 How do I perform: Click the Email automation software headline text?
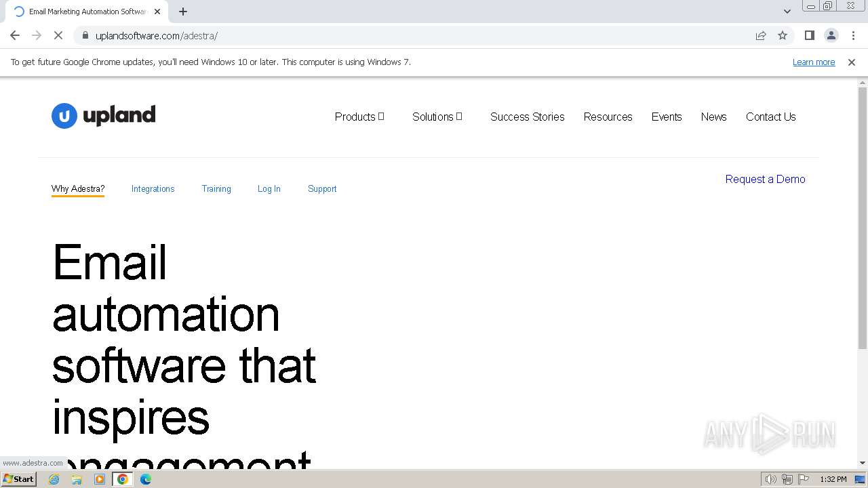(x=184, y=356)
